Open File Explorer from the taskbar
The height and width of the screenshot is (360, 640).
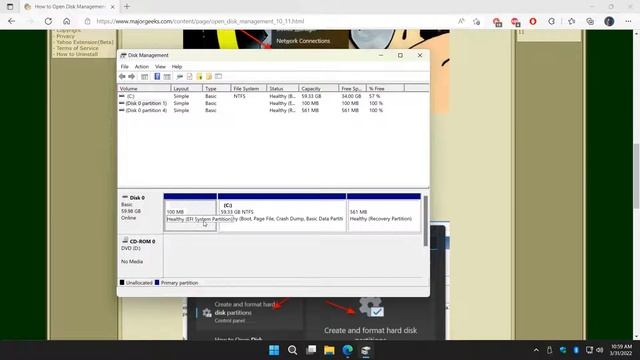pos(329,350)
